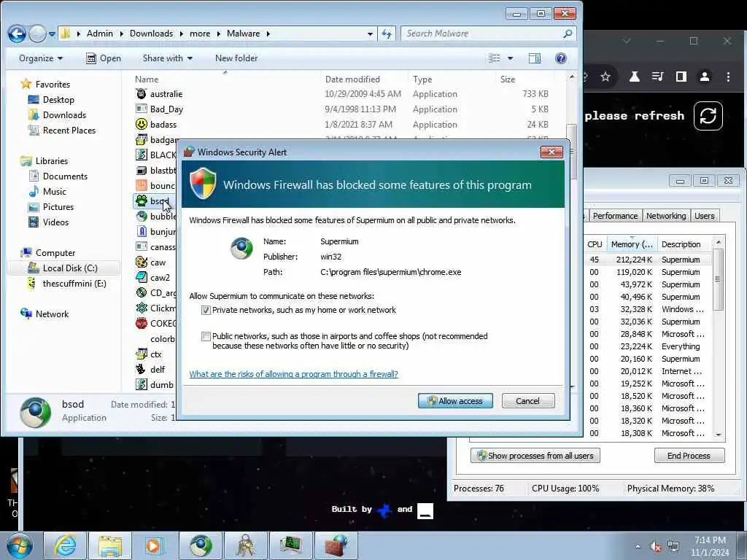
Task: Open address bar history dropdown arrow
Action: [370, 34]
